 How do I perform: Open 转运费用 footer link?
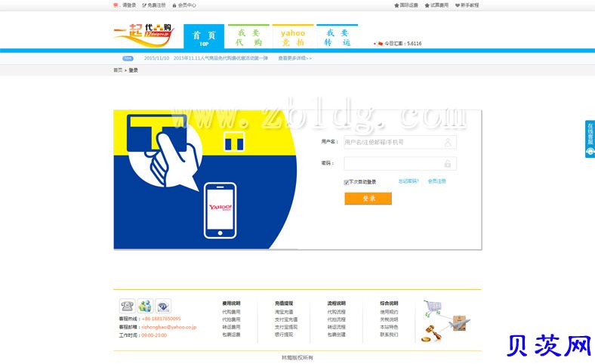click(x=231, y=327)
